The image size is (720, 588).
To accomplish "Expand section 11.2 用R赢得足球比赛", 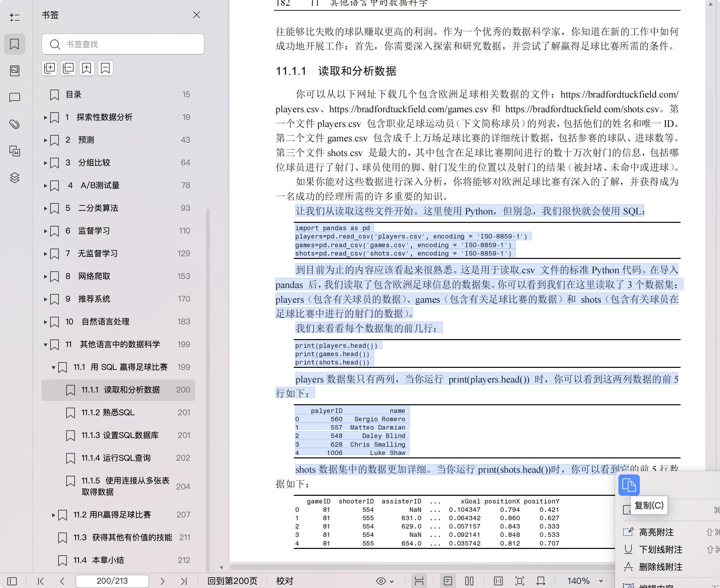I will (x=53, y=515).
